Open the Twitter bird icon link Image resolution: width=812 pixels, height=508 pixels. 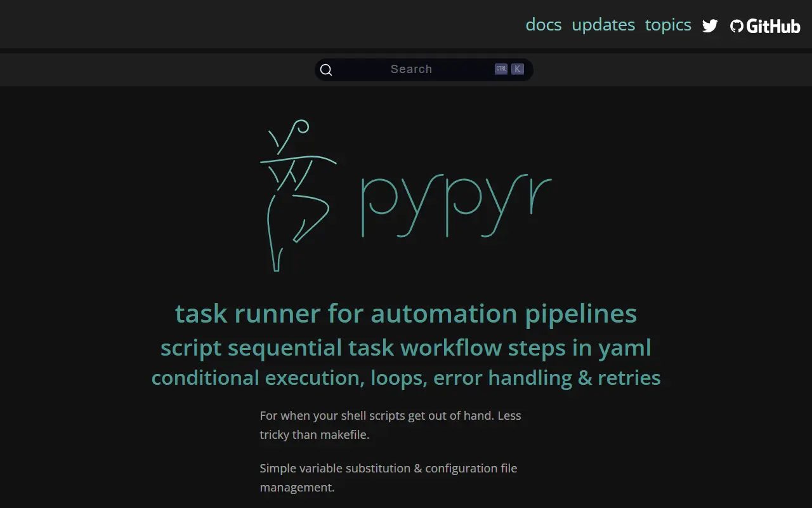710,25
